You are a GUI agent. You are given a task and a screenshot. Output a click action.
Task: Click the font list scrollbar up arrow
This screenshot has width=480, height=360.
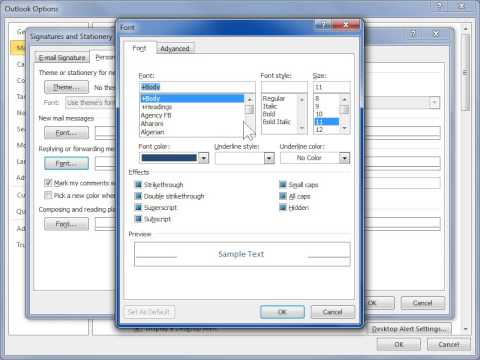pos(249,99)
